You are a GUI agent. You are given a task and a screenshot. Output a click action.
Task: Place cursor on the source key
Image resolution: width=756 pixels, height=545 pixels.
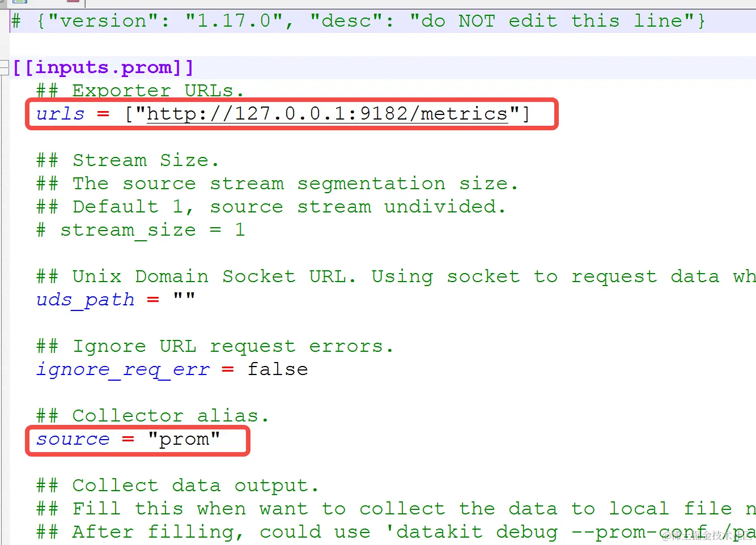click(73, 439)
